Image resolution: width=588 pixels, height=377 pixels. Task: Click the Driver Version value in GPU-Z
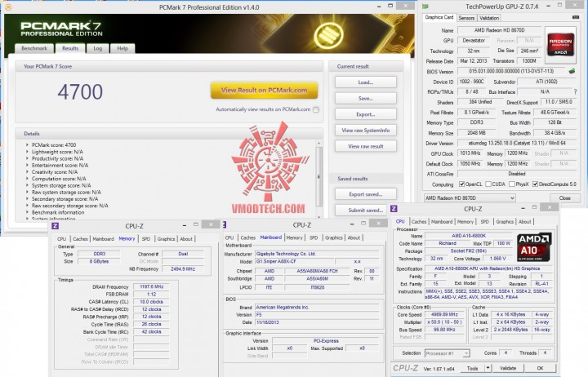click(517, 143)
